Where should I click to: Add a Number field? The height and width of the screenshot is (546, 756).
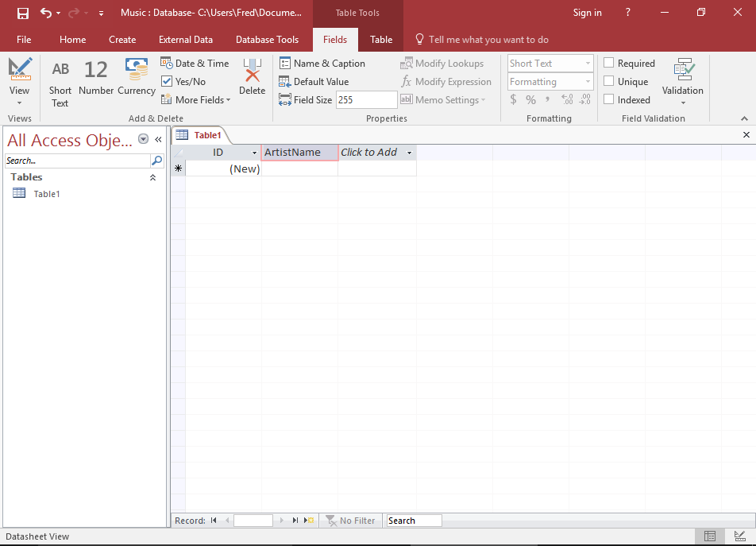[96, 77]
